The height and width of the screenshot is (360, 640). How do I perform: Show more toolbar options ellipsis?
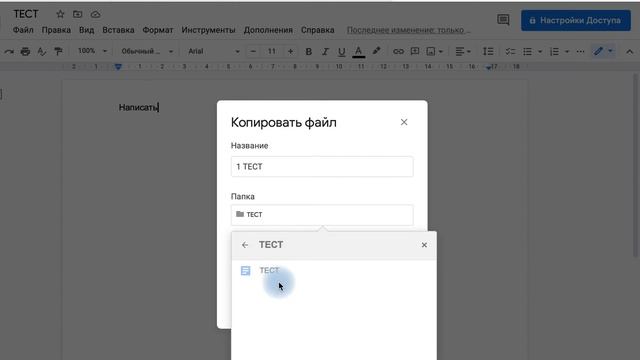tap(580, 51)
